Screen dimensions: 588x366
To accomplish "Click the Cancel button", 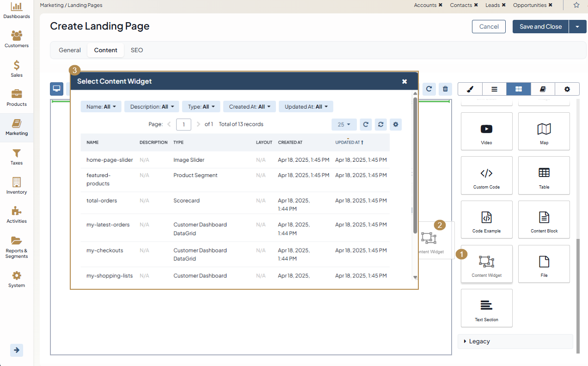I will point(489,27).
